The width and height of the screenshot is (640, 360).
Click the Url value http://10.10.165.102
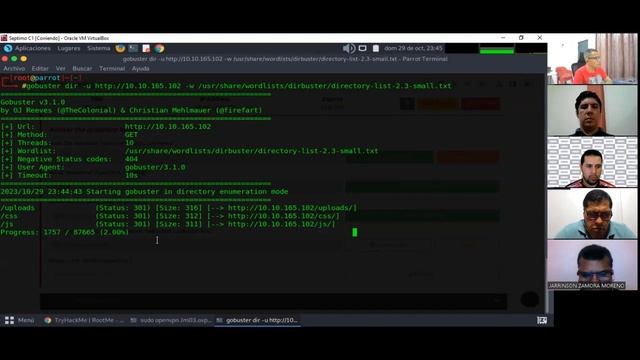[x=168, y=127]
